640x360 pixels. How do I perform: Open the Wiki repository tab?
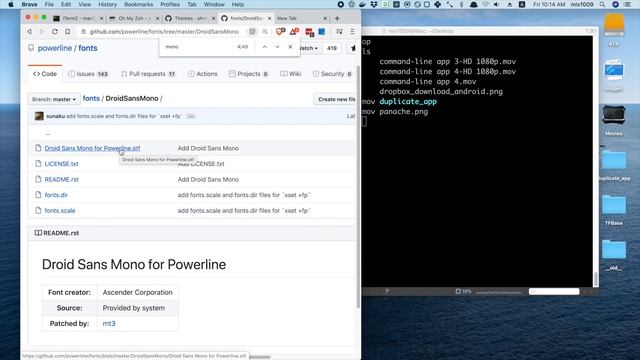click(x=291, y=74)
